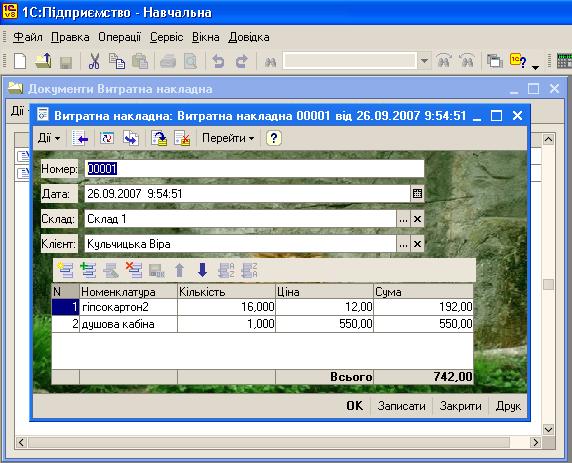572x463 pixels.
Task: Click scroll-right arrow of documents list window
Action: click(x=535, y=443)
